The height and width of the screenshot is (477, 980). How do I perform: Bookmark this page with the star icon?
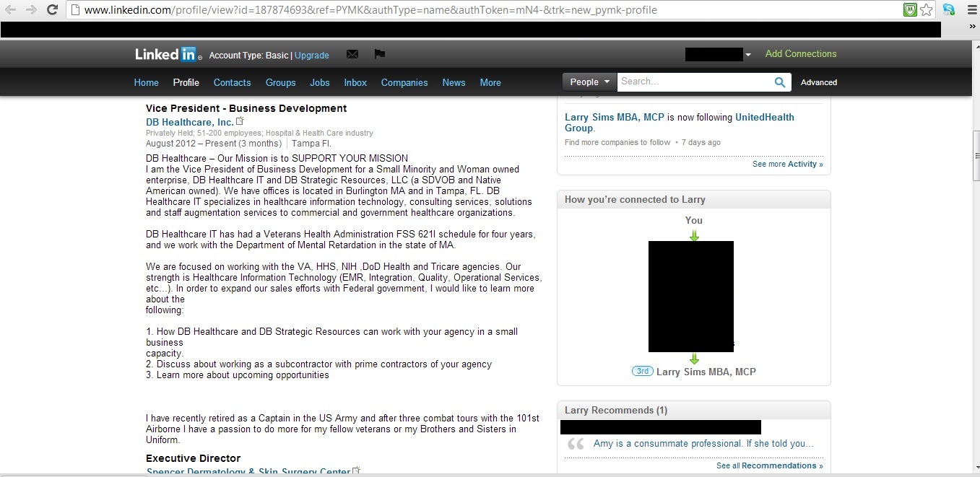[x=927, y=10]
